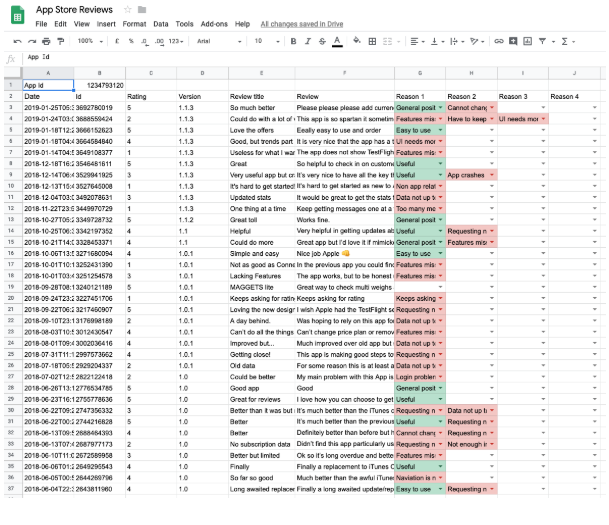Open the View menu
The image size is (609, 525).
[82, 24]
